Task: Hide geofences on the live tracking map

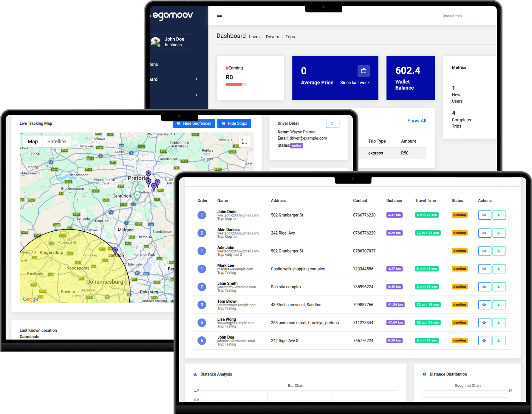Action: point(194,123)
